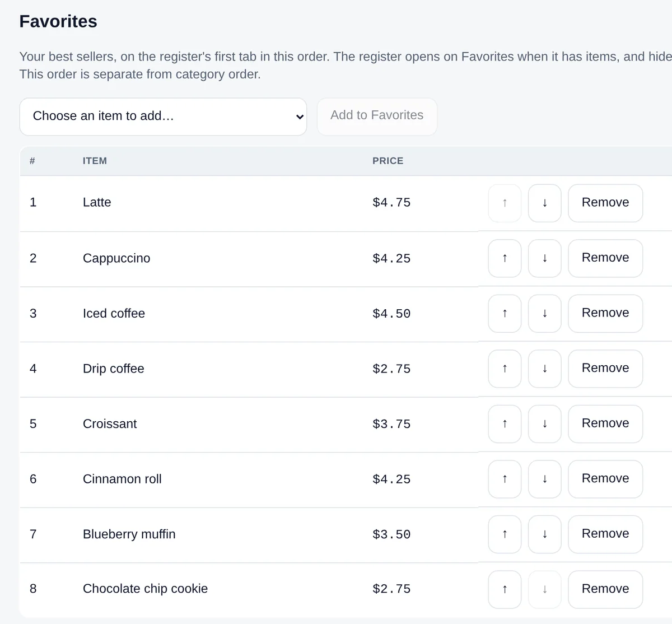Remove Iced coffee from Favorites
This screenshot has height=624, width=672.
pos(605,313)
